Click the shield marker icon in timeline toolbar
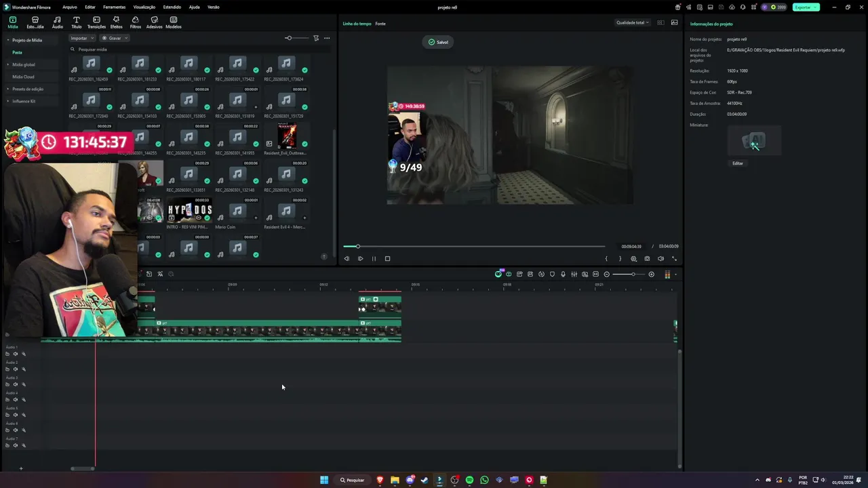Image resolution: width=868 pixels, height=488 pixels. click(x=552, y=274)
